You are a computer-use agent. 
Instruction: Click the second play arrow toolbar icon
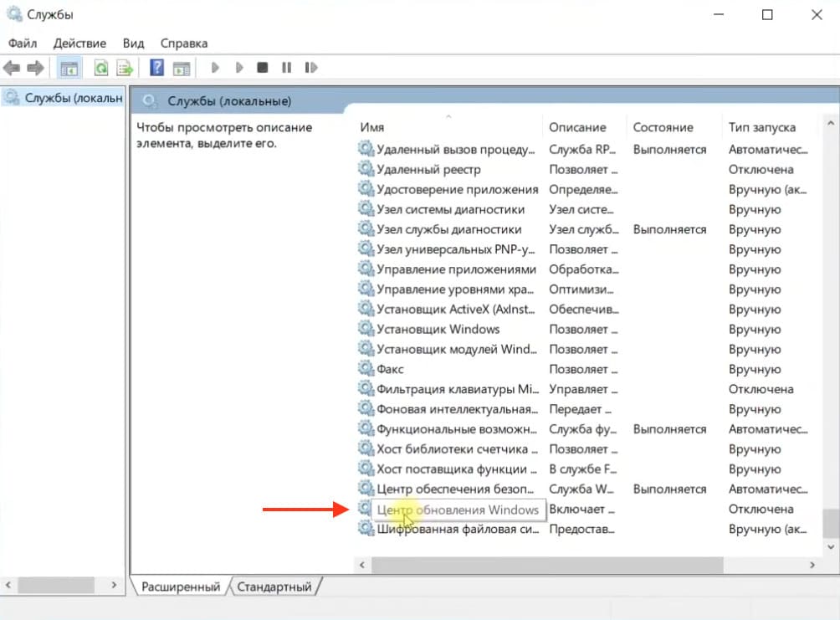pos(239,68)
